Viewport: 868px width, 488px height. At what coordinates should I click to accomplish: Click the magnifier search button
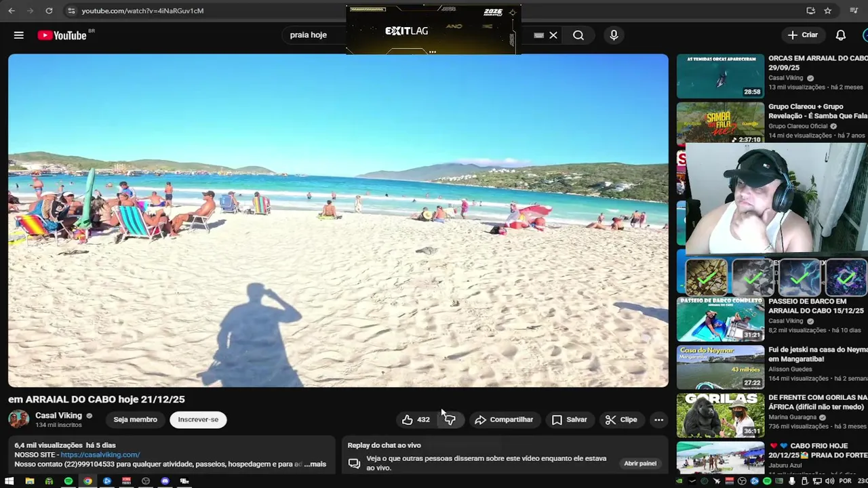578,35
